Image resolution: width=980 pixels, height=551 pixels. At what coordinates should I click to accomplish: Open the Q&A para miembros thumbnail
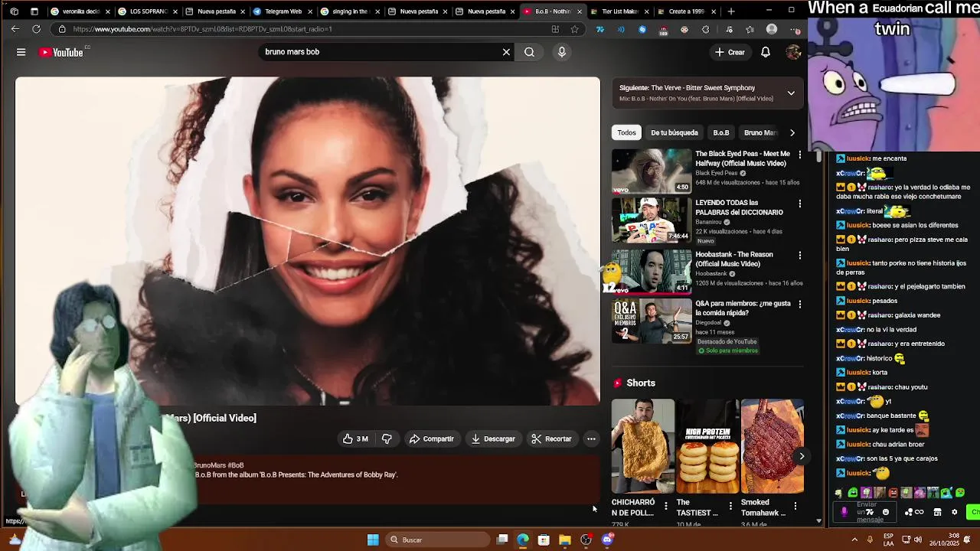click(x=652, y=321)
